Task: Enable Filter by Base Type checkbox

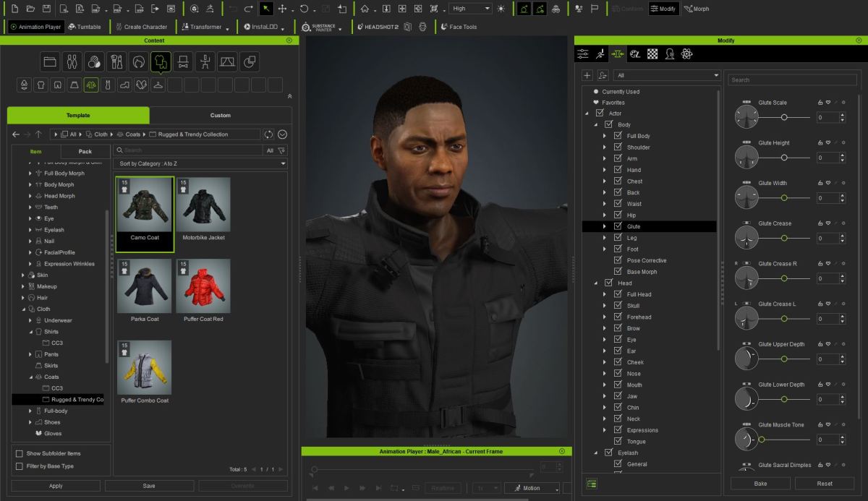Action: 20,466
